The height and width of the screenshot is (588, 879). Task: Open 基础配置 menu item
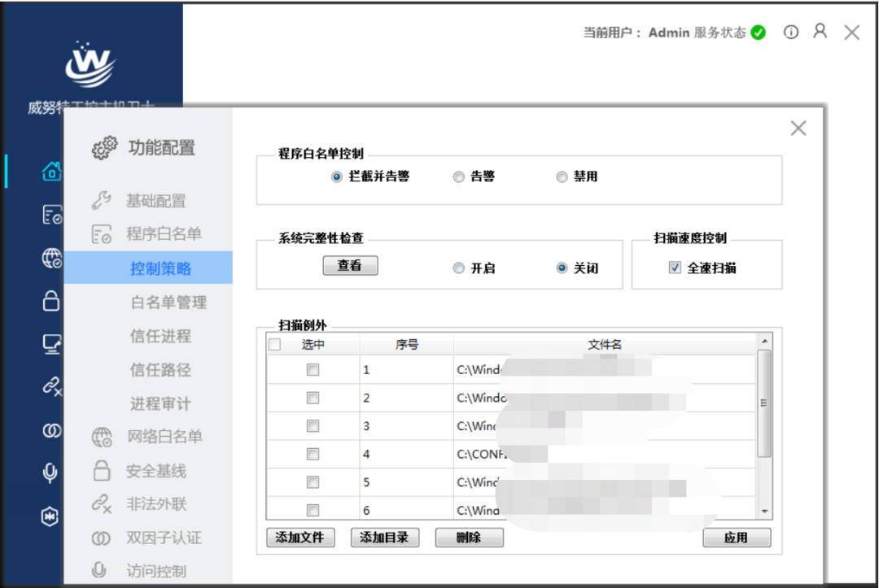point(155,201)
